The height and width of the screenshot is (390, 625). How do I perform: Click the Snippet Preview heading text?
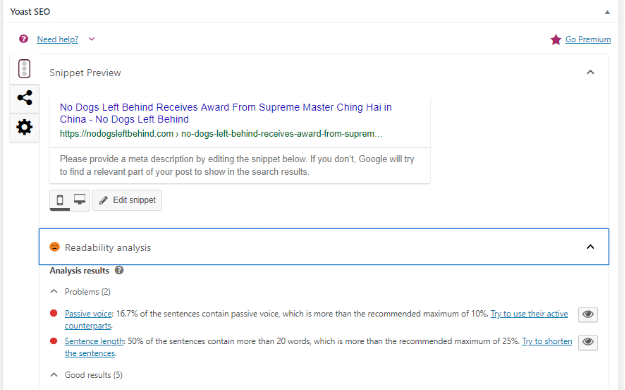coord(85,73)
